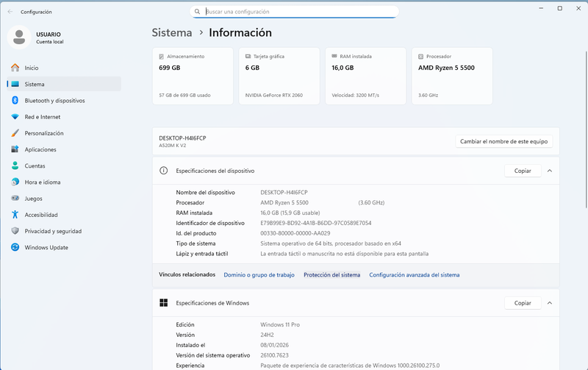The image size is (588, 370).
Task: Click the Hora e idioma globe icon
Action: click(15, 182)
